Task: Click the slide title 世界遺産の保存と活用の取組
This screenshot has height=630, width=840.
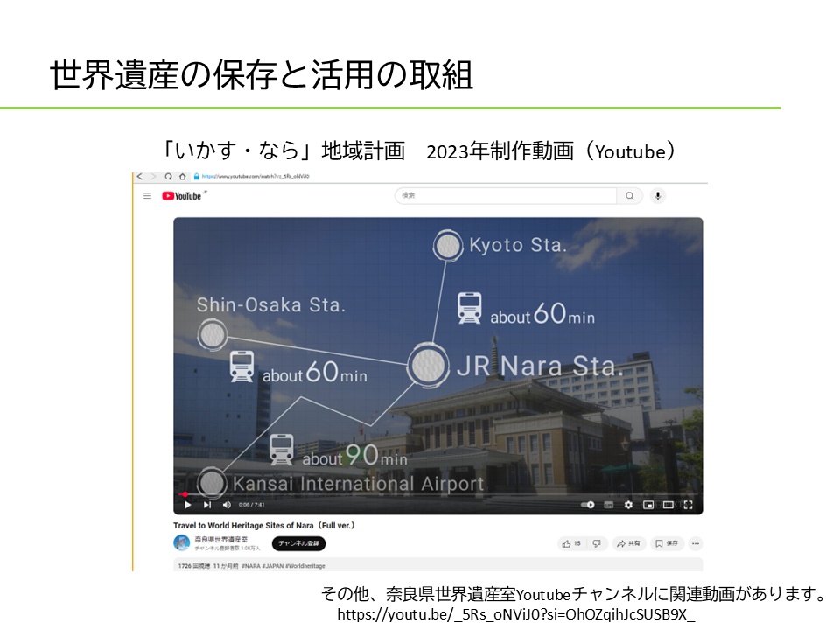Action: (262, 74)
